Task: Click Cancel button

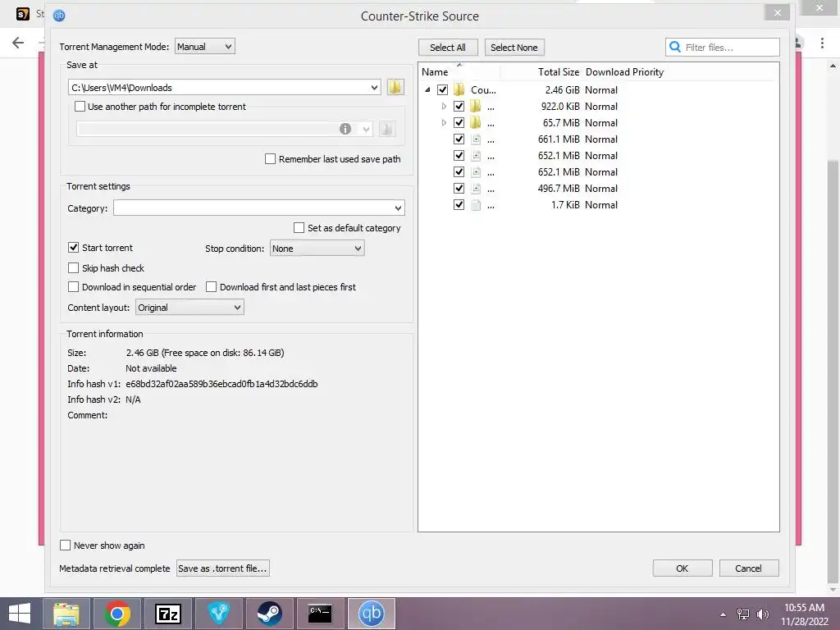Action: (748, 568)
